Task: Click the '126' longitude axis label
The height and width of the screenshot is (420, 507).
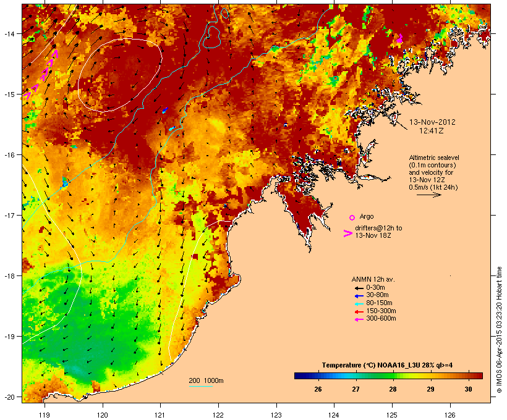Action: tap(449, 415)
